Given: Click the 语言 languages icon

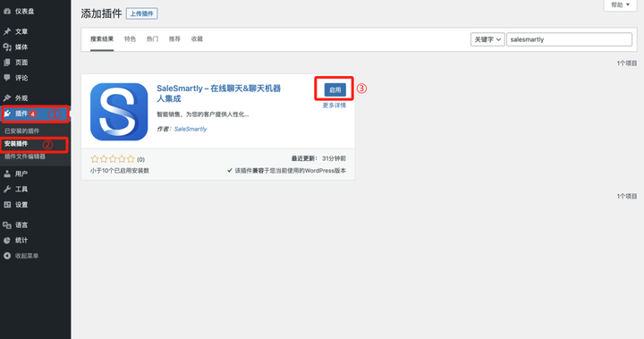Looking at the screenshot, I should (x=7, y=225).
